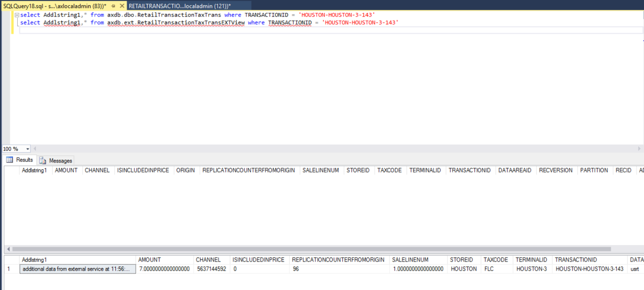644x290 pixels.
Task: Select PARTITION header in upper grid
Action: click(594, 170)
